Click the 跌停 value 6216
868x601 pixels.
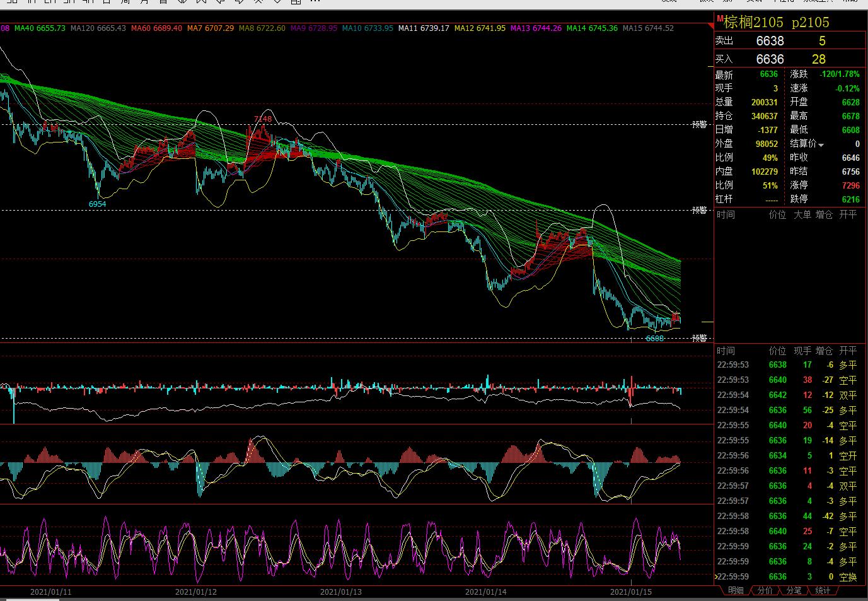[x=851, y=199]
